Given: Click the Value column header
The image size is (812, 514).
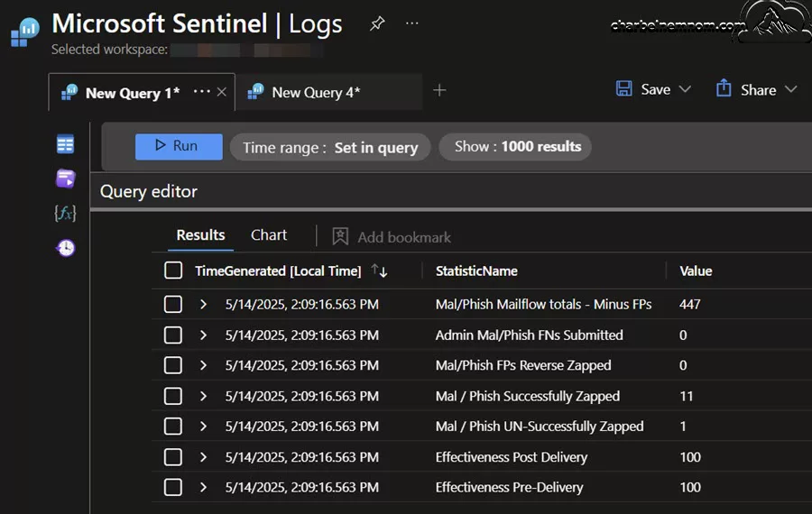Looking at the screenshot, I should [x=696, y=271].
